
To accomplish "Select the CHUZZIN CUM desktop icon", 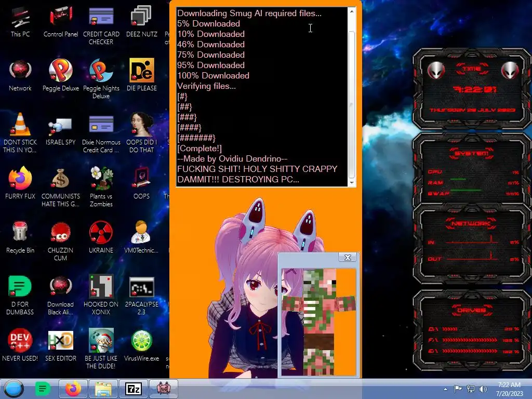I will pyautogui.click(x=61, y=241).
